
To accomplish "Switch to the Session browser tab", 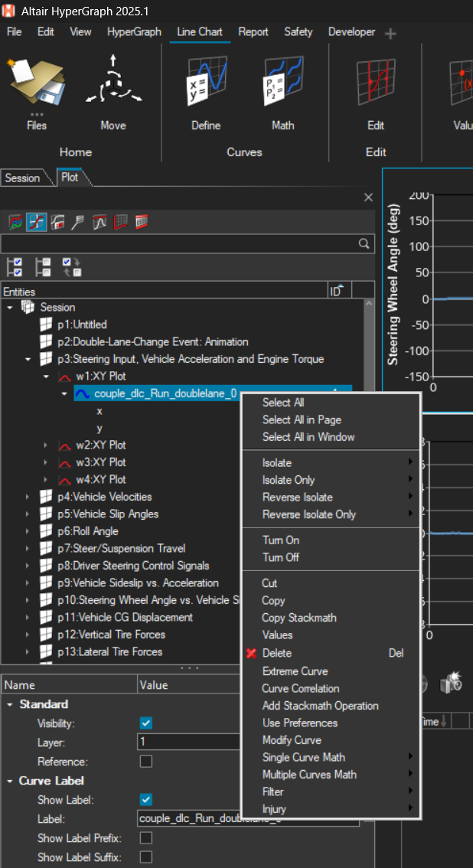I will coord(23,178).
